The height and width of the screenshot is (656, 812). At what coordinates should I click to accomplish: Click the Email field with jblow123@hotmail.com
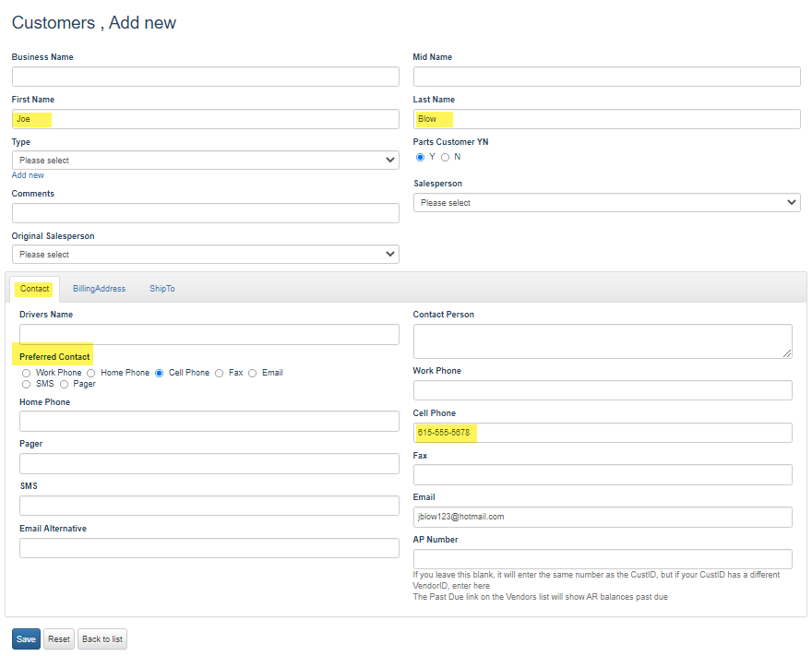pos(603,517)
